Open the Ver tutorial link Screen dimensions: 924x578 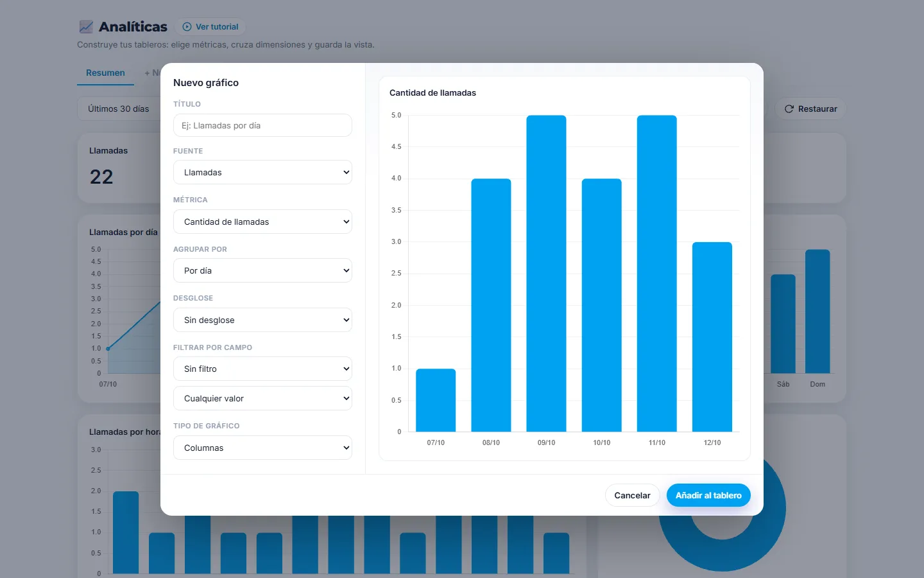(x=210, y=27)
